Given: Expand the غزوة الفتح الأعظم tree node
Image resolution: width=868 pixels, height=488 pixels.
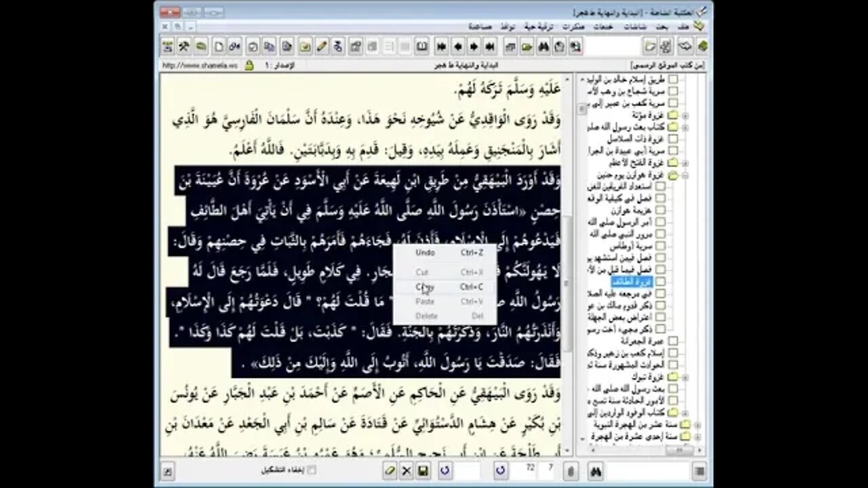Looking at the screenshot, I should tap(685, 163).
